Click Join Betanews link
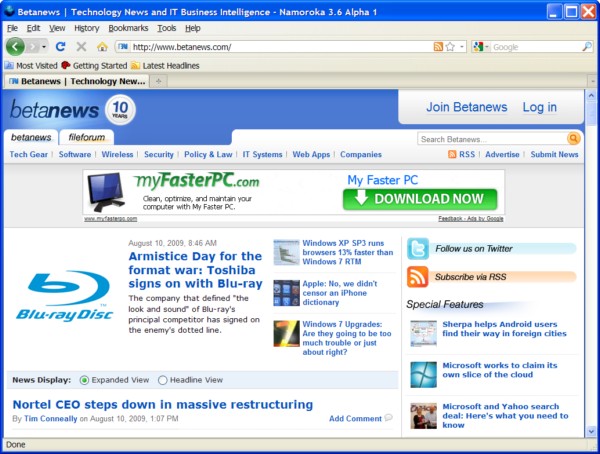This screenshot has width=600, height=454. pos(467,107)
